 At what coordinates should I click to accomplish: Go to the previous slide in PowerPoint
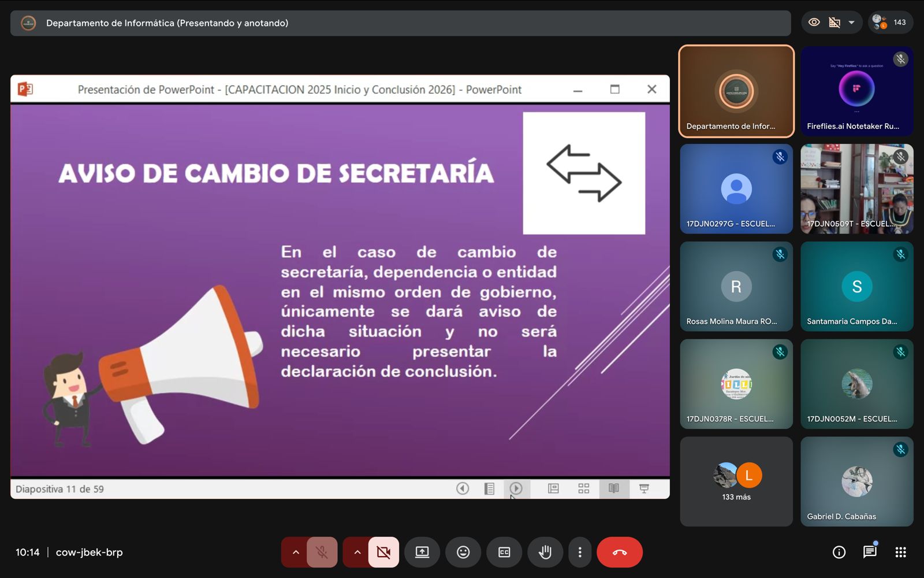click(463, 489)
